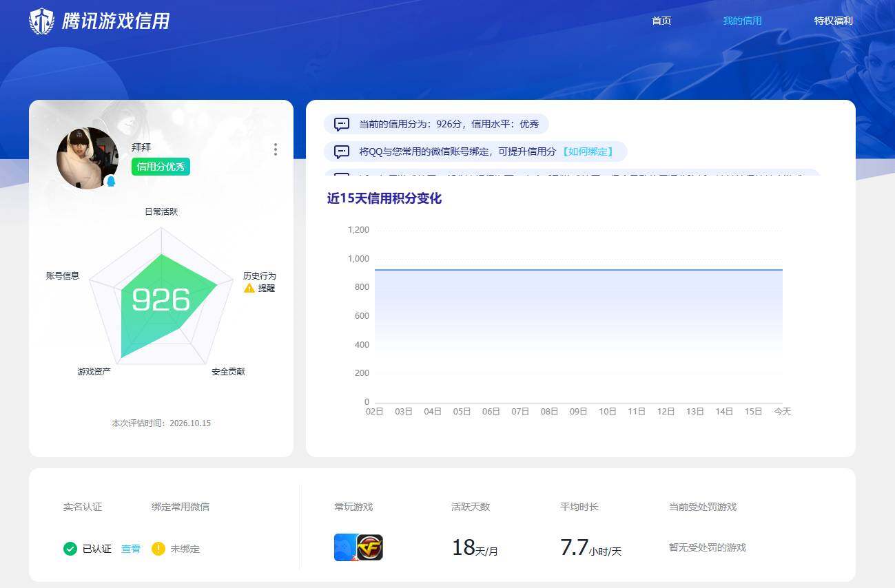
Task: Click the 暂无受处罚的游戏 text
Action: point(708,547)
